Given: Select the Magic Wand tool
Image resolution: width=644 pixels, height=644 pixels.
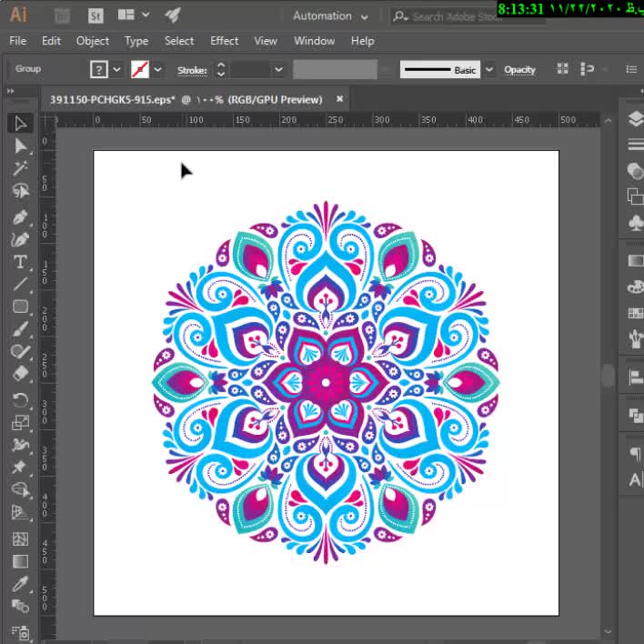Looking at the screenshot, I should 21,168.
